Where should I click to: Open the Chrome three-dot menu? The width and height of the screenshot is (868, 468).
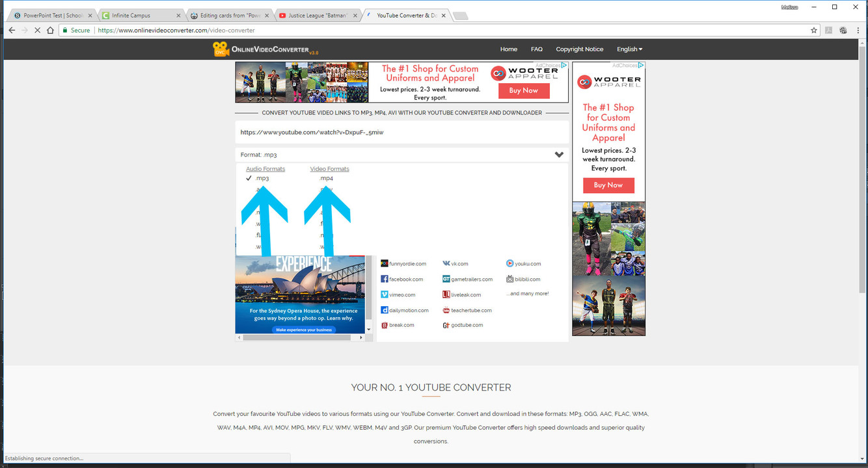coord(858,30)
